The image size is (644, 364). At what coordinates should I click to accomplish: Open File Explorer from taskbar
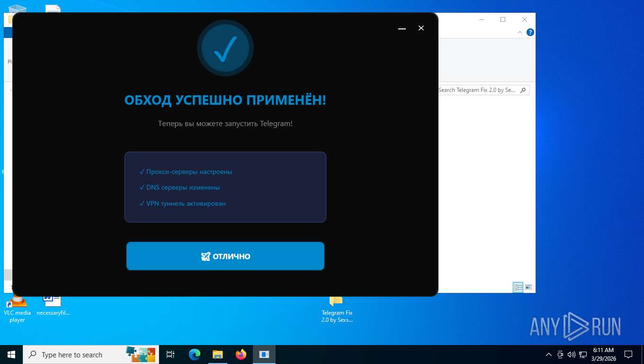(x=217, y=355)
